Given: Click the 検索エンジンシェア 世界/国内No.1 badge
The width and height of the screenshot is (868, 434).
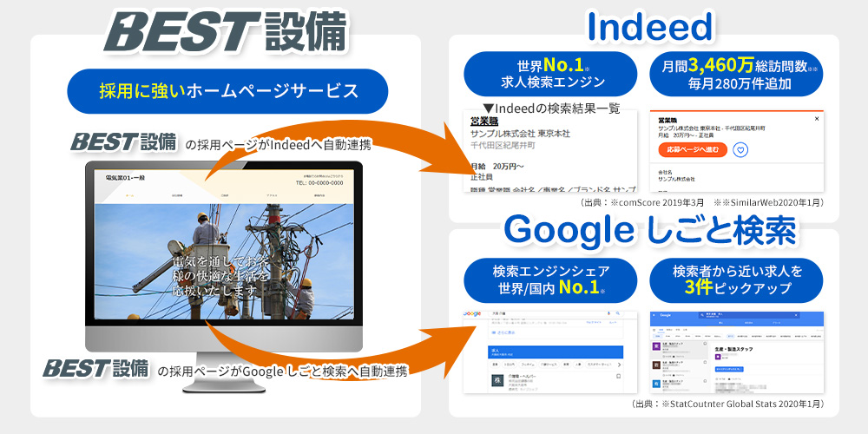Looking at the screenshot, I should click(x=550, y=280).
